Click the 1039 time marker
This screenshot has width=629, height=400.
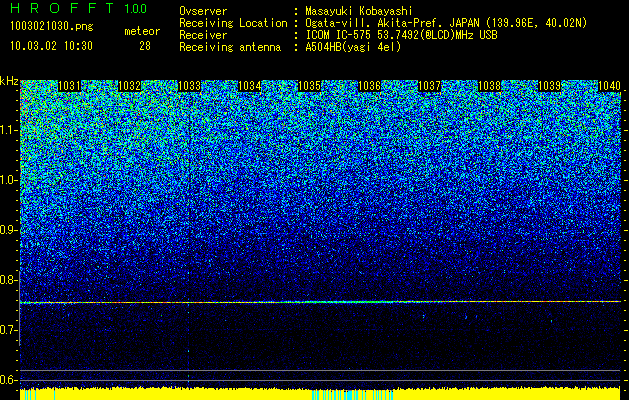click(x=550, y=86)
